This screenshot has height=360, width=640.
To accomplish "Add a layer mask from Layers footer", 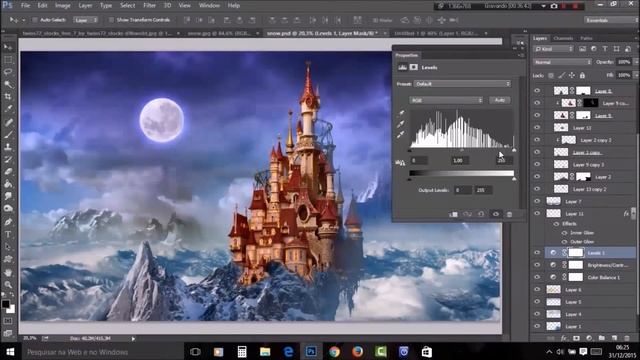I will 576,338.
